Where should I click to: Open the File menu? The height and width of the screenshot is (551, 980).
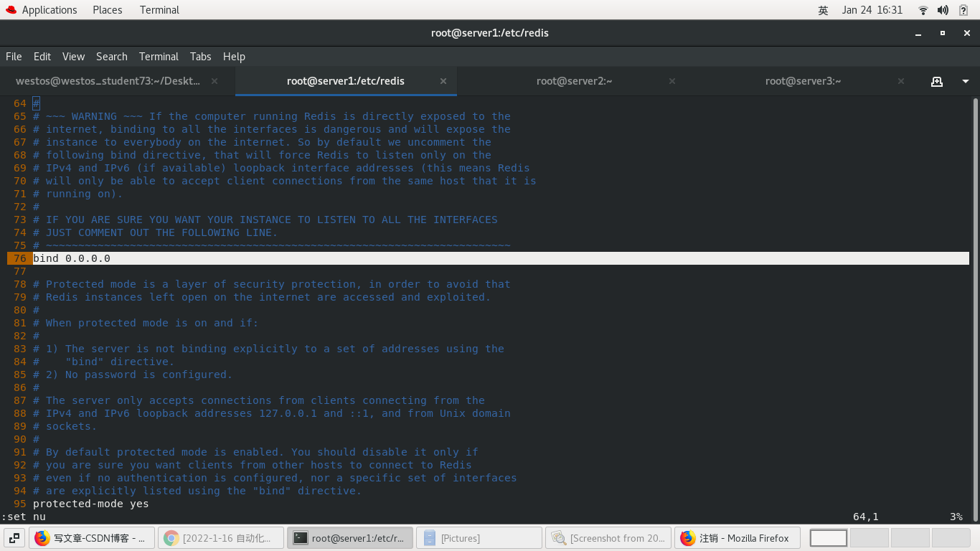(x=14, y=57)
